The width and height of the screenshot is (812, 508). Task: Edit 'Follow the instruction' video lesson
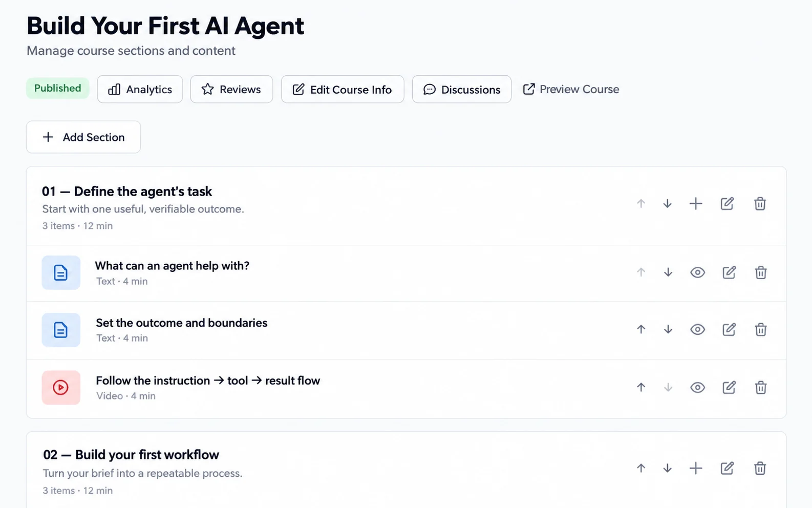point(729,387)
